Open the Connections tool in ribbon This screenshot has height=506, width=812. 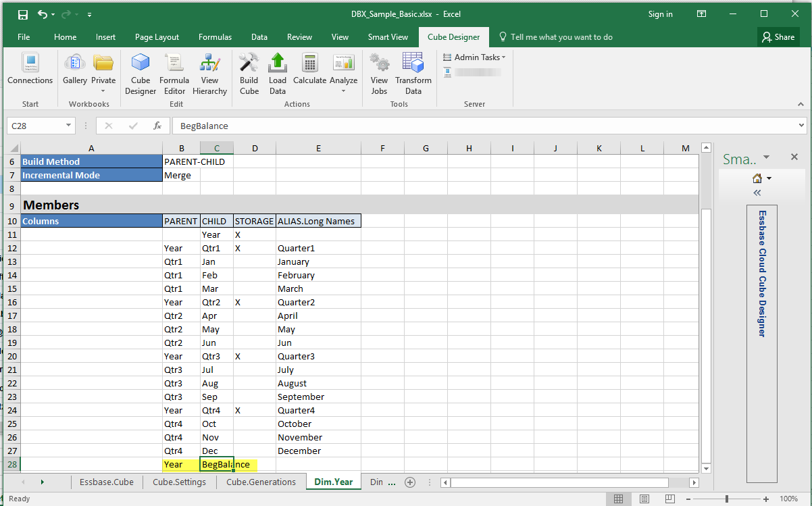(x=30, y=70)
